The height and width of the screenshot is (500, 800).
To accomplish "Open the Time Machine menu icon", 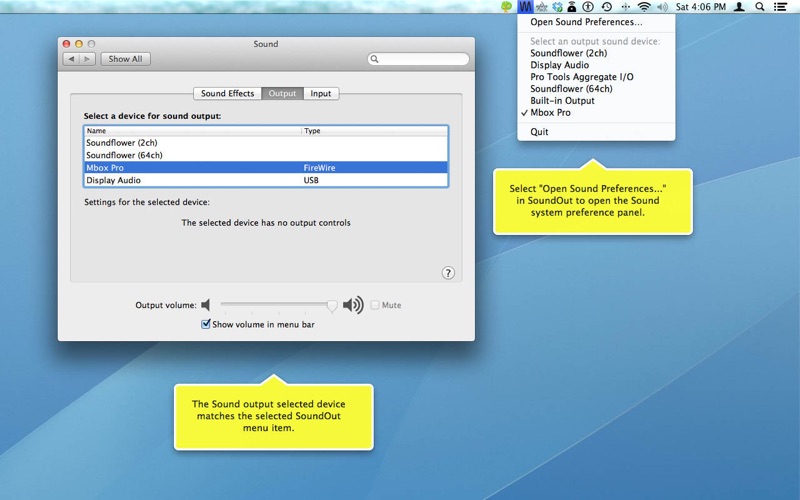I will 607,7.
